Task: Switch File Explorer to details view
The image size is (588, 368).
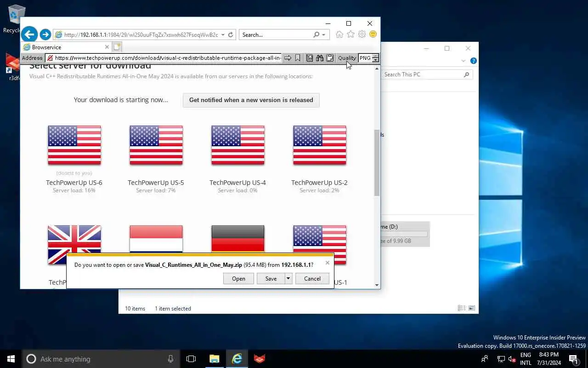Action: point(461,308)
